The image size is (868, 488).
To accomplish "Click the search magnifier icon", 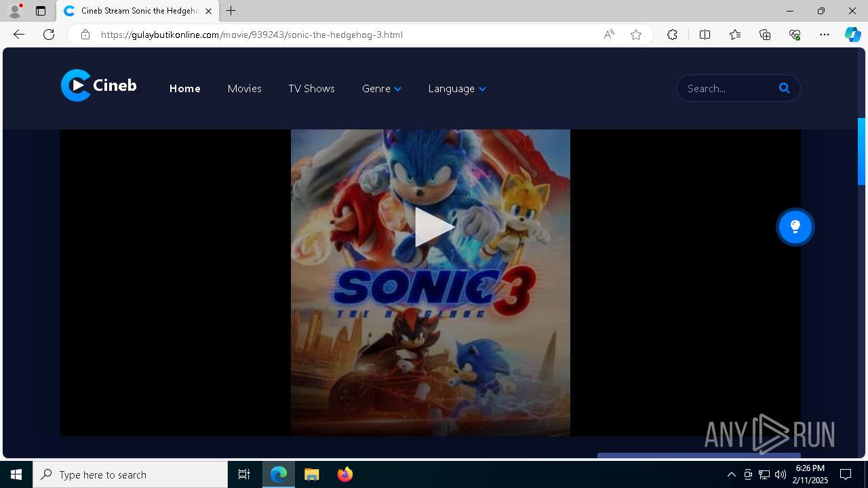I will [784, 88].
